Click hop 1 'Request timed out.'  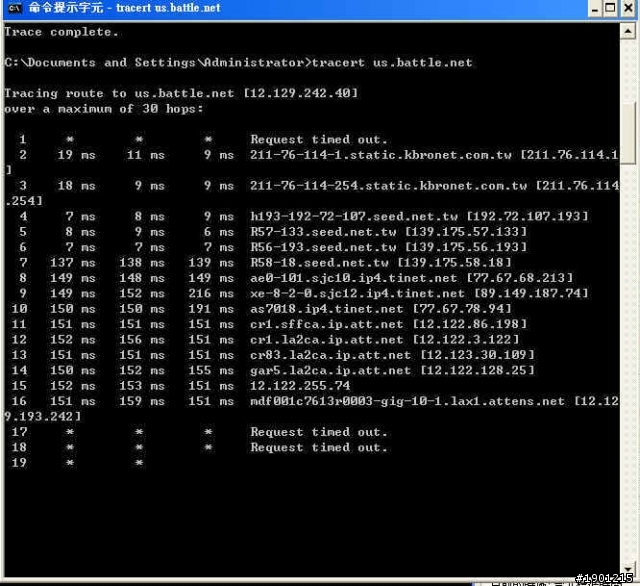pyautogui.click(x=319, y=140)
